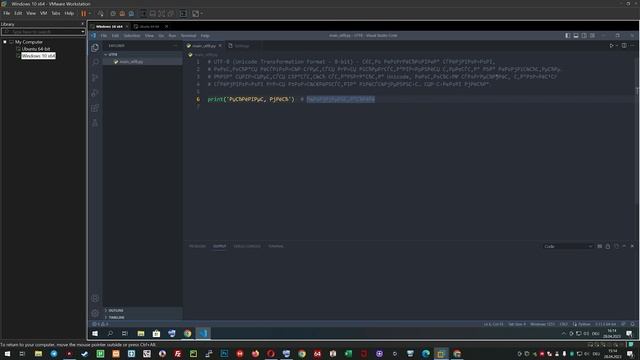Screen dimensions: 640x360
Task: Open the Testing flask view in VS Code
Action: (95, 123)
